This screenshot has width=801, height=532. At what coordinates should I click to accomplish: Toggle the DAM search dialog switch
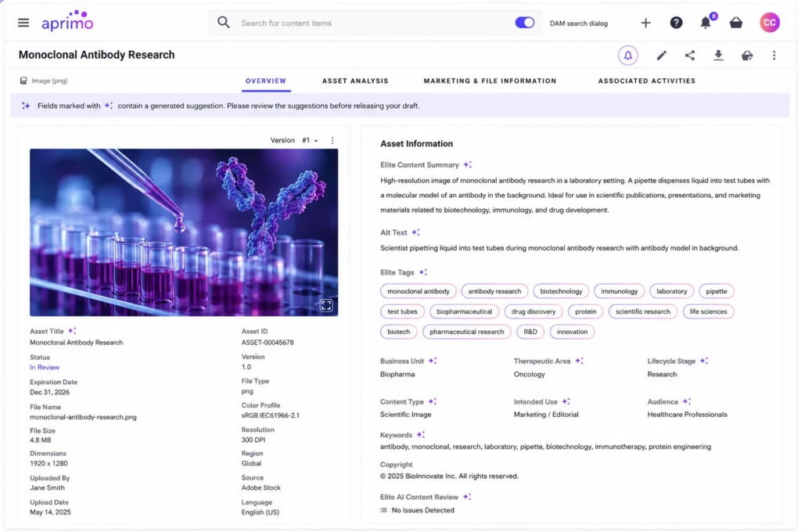(524, 23)
